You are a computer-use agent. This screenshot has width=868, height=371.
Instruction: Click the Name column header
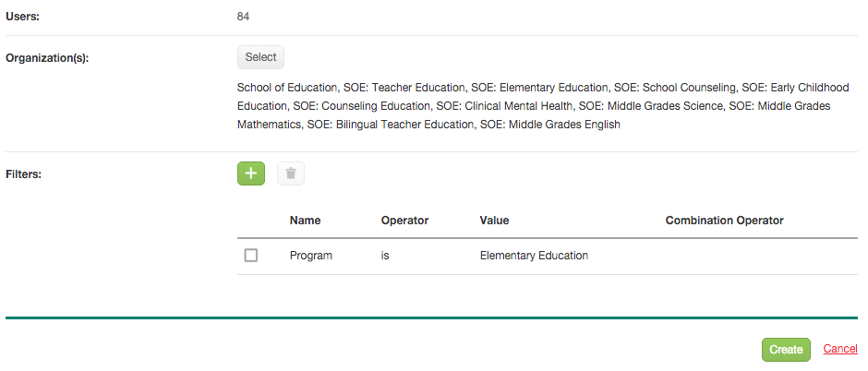pos(305,221)
